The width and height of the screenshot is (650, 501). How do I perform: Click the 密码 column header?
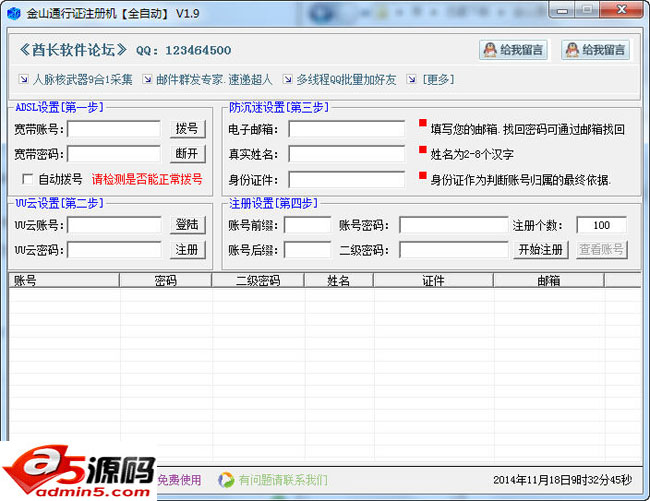point(165,281)
